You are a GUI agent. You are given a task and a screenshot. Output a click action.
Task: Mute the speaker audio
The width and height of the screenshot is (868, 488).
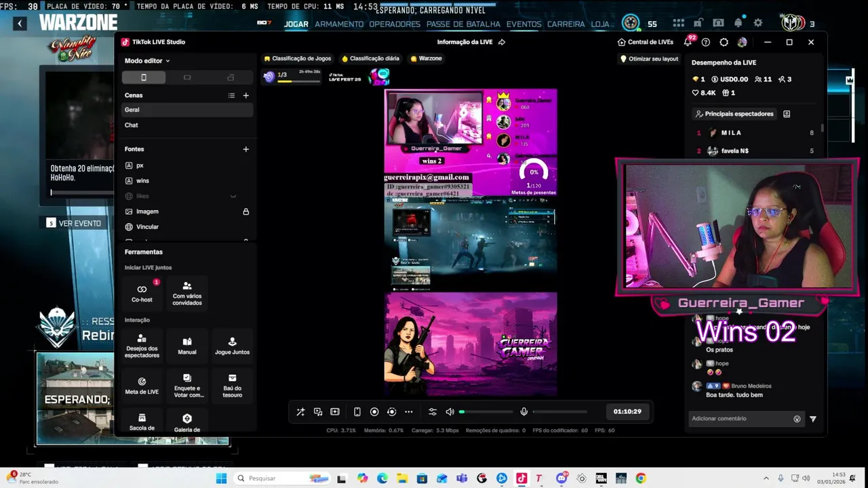point(450,412)
